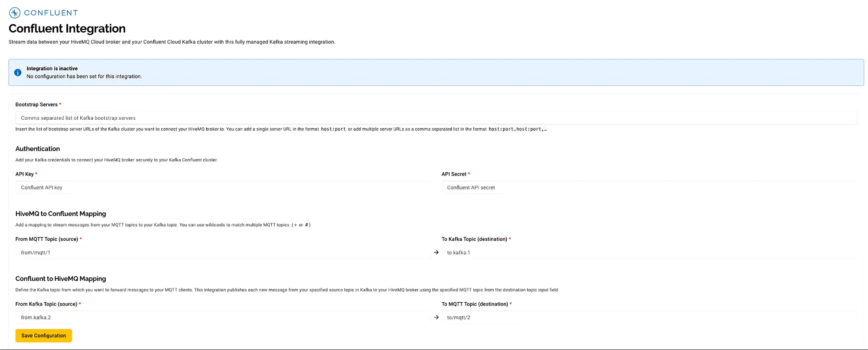Edit the To Kafka Topic destination field
Viewport: 868px width, 350px height.
point(649,252)
